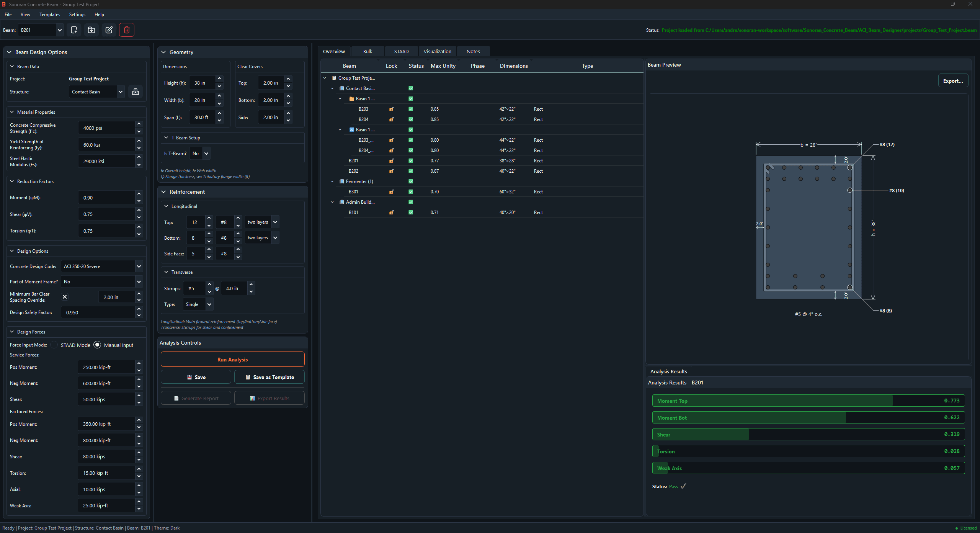
Task: Click the folder icon next to Basin 1
Action: tap(352, 98)
